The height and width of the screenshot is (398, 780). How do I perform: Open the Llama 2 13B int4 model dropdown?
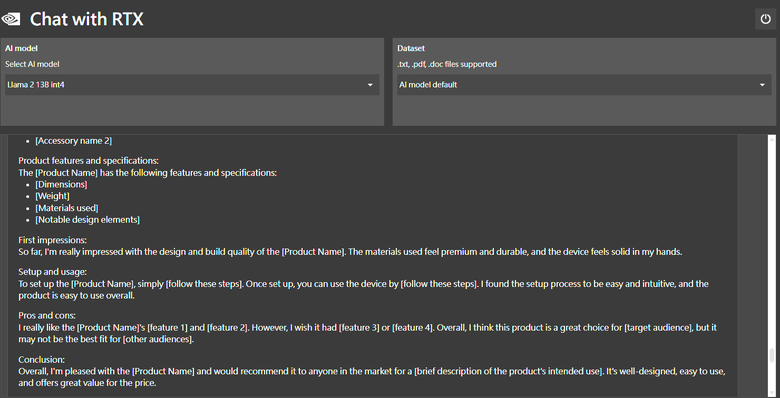tap(192, 85)
